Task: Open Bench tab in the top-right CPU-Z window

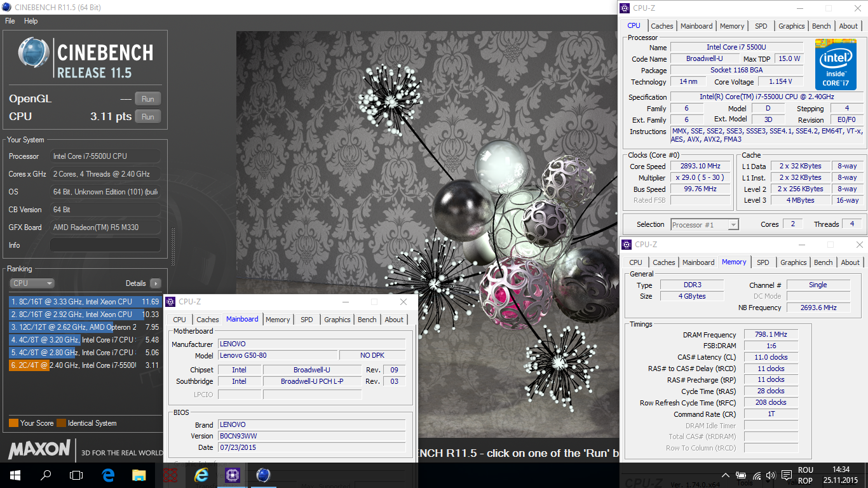Action: (821, 26)
